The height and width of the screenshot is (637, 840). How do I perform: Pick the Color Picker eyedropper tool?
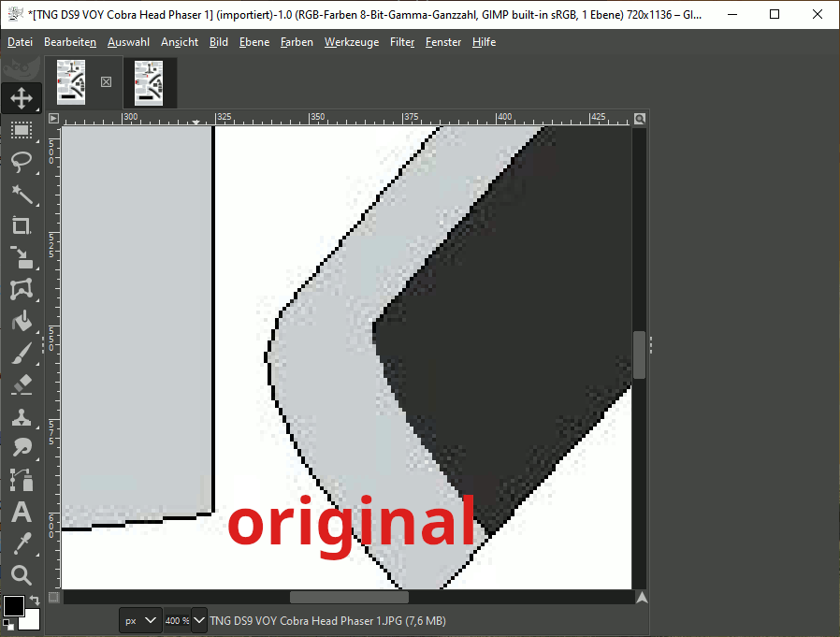pos(21,543)
